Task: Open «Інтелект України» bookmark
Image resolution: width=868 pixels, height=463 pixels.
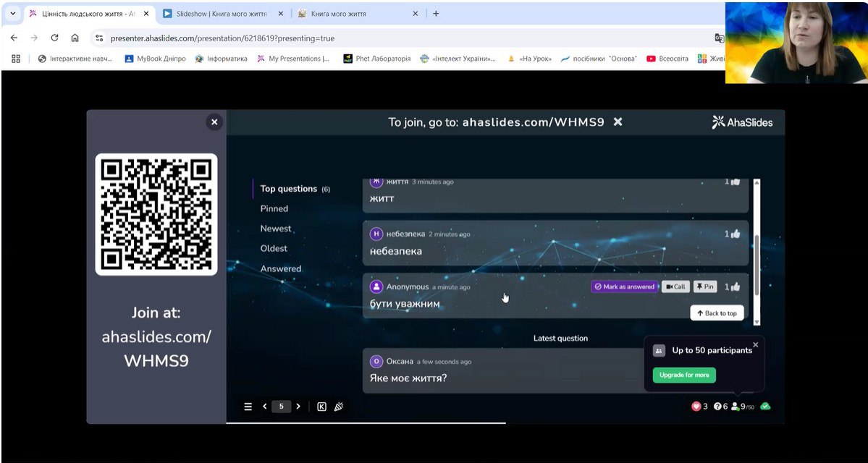Action: point(458,58)
